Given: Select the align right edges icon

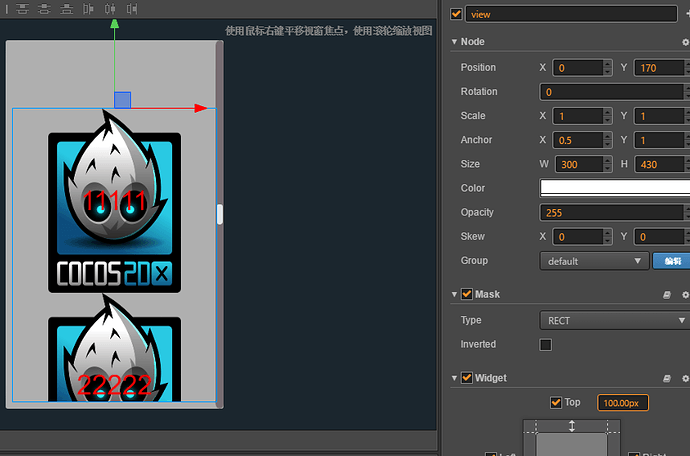Looking at the screenshot, I should point(132,8).
